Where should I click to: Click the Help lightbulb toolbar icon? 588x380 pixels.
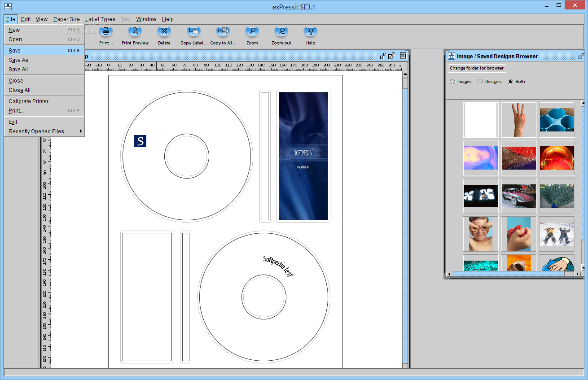pyautogui.click(x=311, y=32)
